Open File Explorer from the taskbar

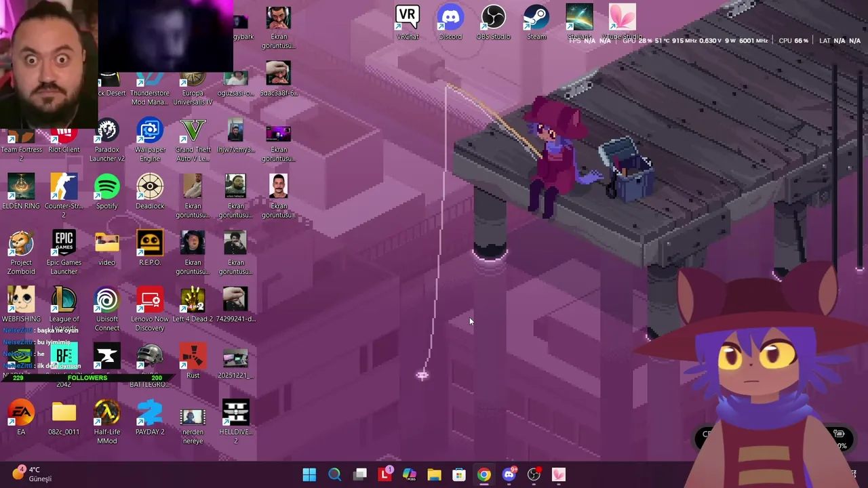click(x=434, y=474)
